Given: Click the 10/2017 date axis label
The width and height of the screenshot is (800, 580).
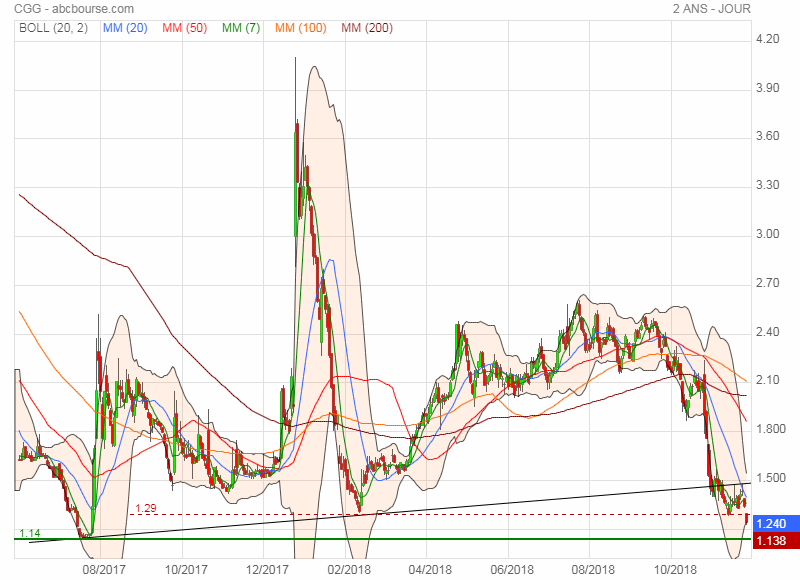Looking at the screenshot, I should point(186,569).
